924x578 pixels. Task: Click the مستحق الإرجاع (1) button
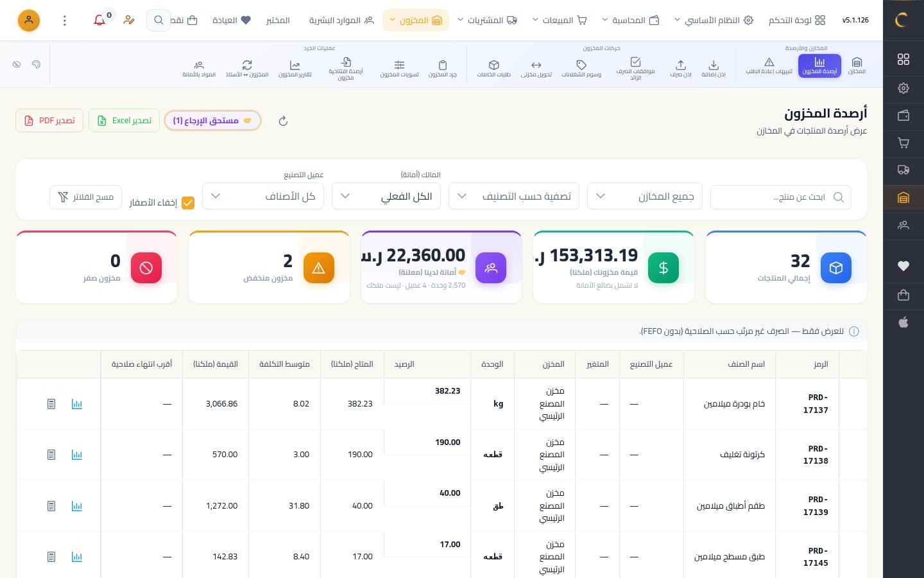[x=212, y=121]
